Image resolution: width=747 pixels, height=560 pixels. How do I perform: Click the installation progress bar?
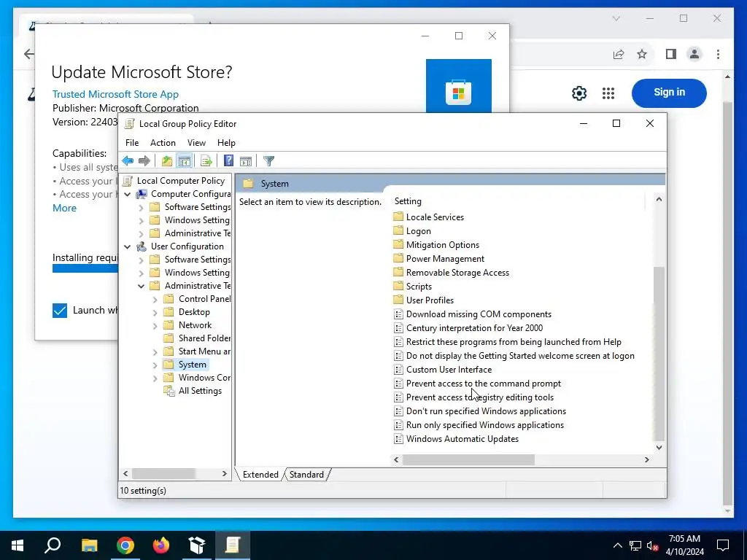pos(85,269)
